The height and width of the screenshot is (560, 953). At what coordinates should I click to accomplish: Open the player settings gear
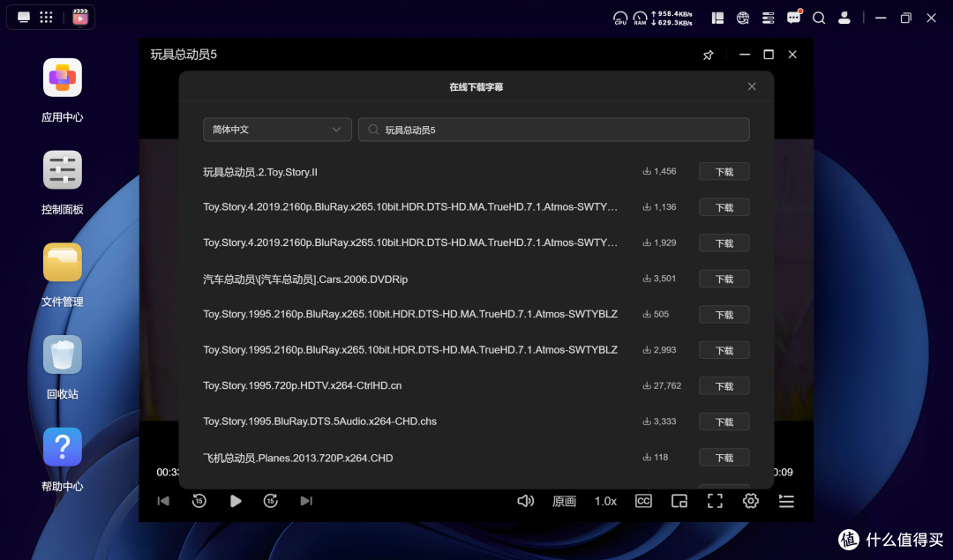[751, 501]
